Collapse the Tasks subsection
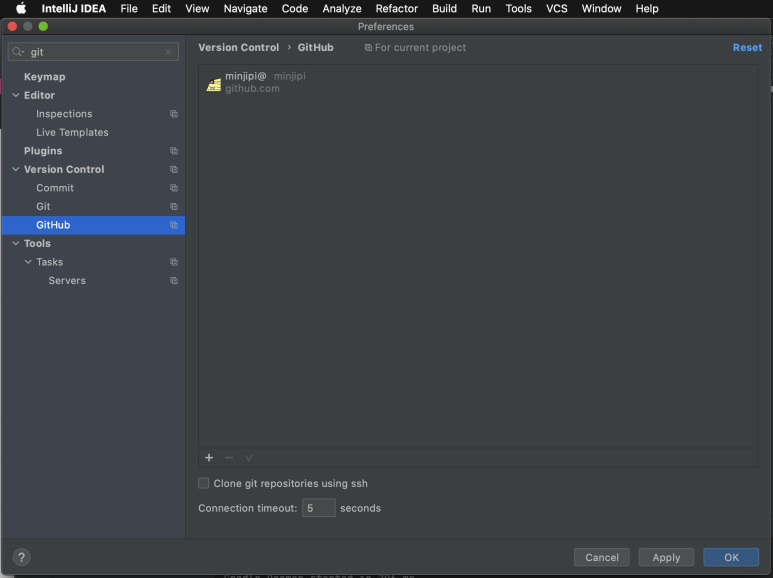Viewport: 773px width, 578px height. click(x=28, y=262)
